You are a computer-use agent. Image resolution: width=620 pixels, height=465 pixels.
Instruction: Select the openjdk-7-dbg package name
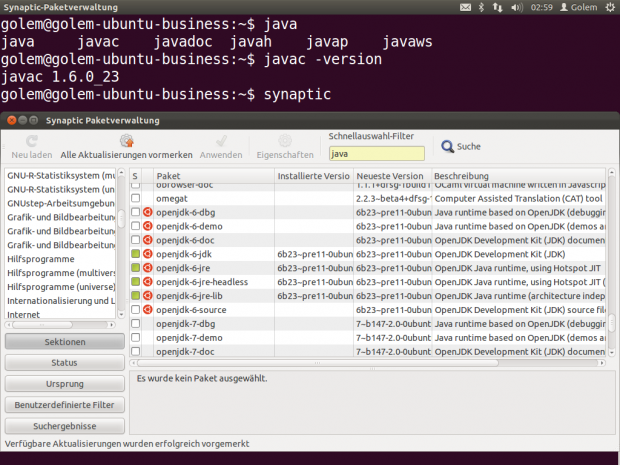[x=185, y=324]
